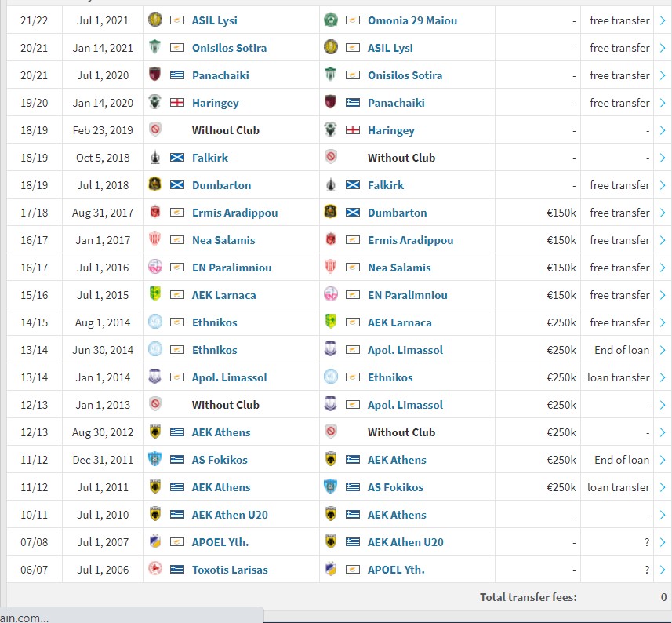Click Falkirk crest in Oct 5, 2018 row
This screenshot has height=623, width=672.
click(x=154, y=157)
